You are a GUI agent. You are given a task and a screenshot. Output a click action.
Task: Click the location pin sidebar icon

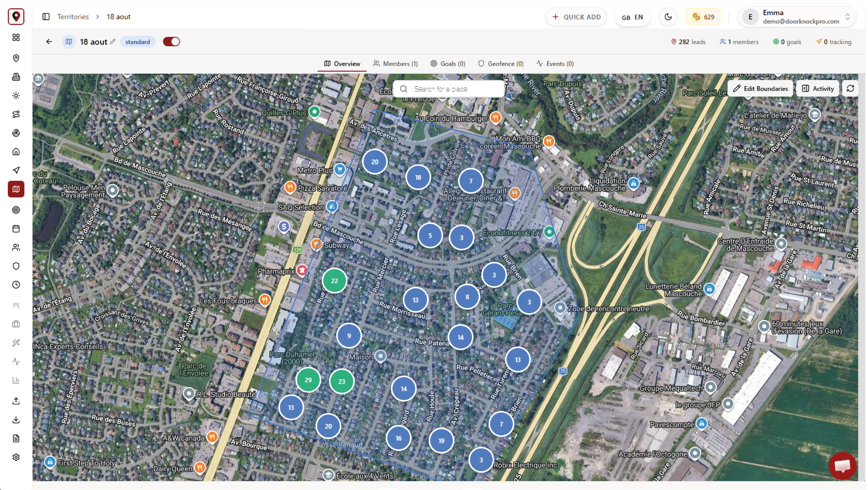click(16, 58)
